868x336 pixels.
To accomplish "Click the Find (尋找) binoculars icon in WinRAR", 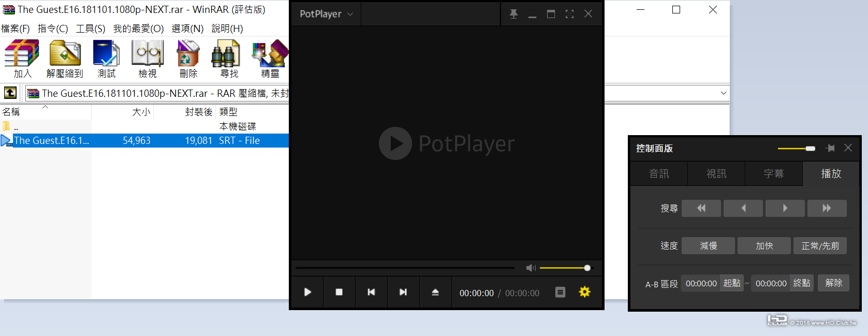I will 226,59.
